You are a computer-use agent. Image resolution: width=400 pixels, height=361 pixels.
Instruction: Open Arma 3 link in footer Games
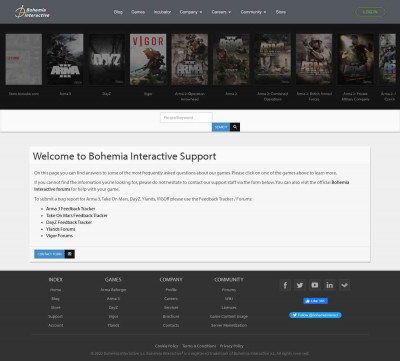pyautogui.click(x=113, y=299)
